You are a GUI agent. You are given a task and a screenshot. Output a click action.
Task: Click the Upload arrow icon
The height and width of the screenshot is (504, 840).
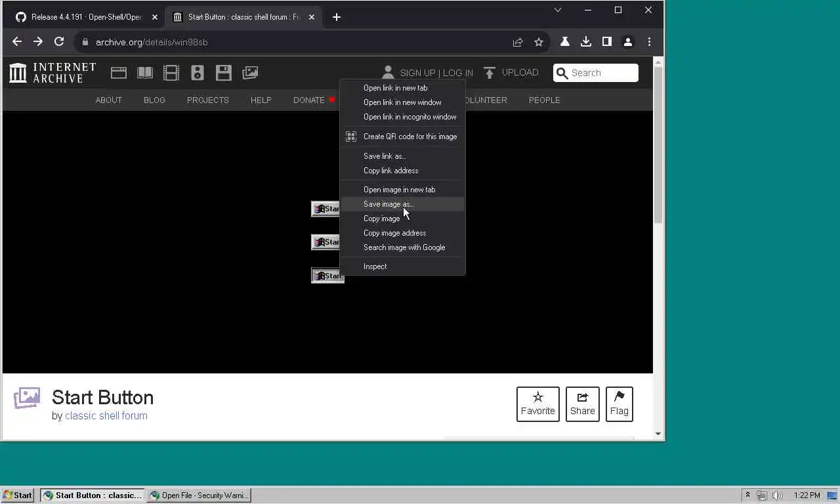click(489, 72)
